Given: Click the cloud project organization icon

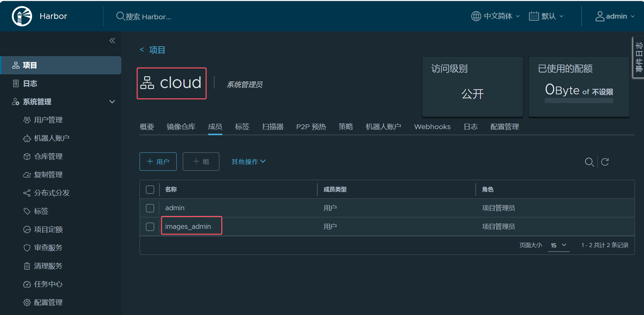Looking at the screenshot, I should [x=147, y=83].
